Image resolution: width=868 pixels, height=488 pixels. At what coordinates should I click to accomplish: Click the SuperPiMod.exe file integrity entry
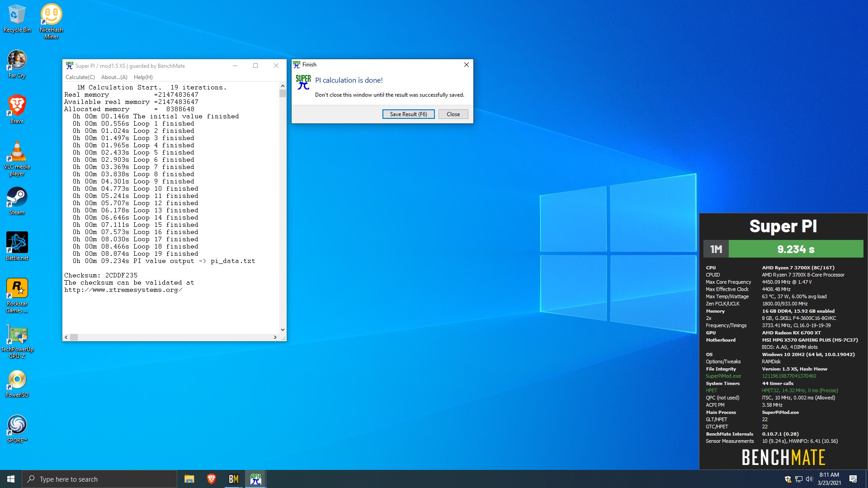coord(723,376)
